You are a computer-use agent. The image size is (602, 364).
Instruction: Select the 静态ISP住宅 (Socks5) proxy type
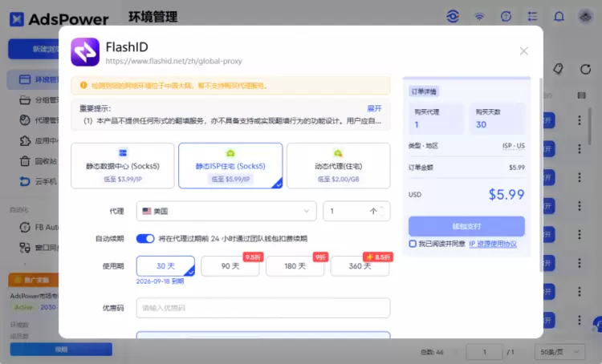(x=230, y=166)
